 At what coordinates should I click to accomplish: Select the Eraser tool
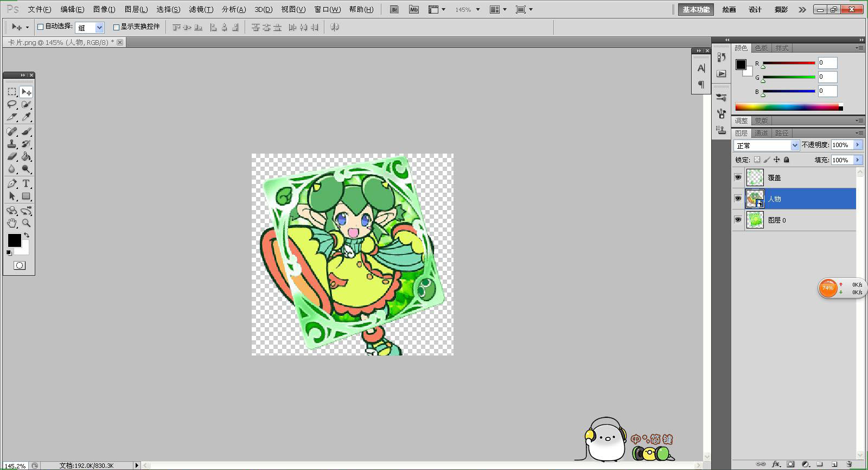[x=12, y=156]
